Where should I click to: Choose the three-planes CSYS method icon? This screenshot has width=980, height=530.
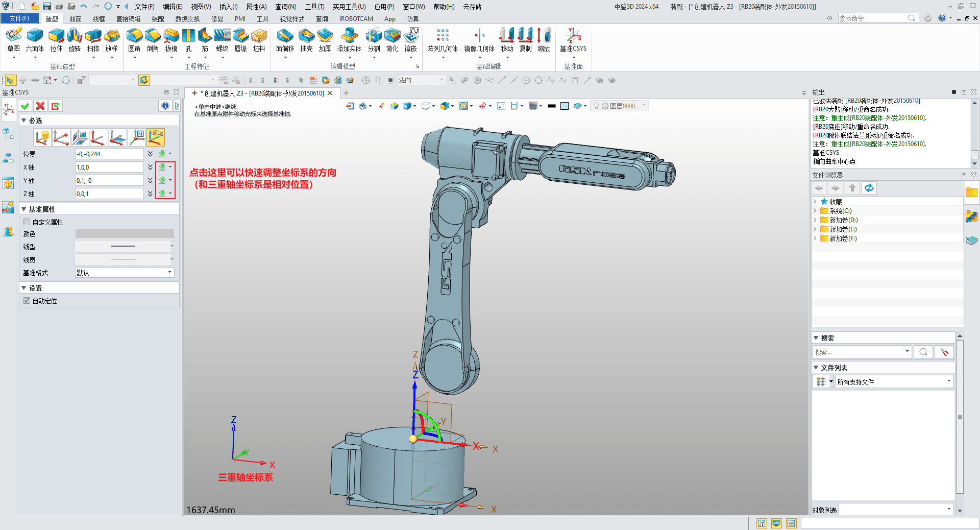click(80, 137)
